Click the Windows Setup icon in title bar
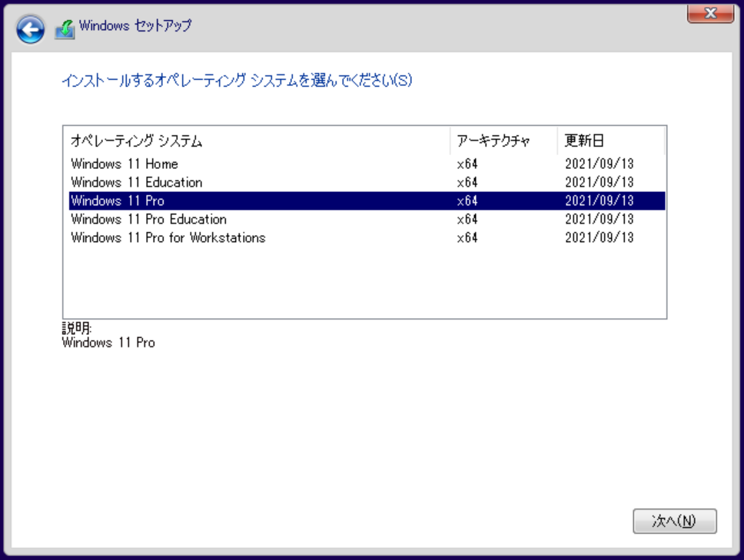 point(65,29)
